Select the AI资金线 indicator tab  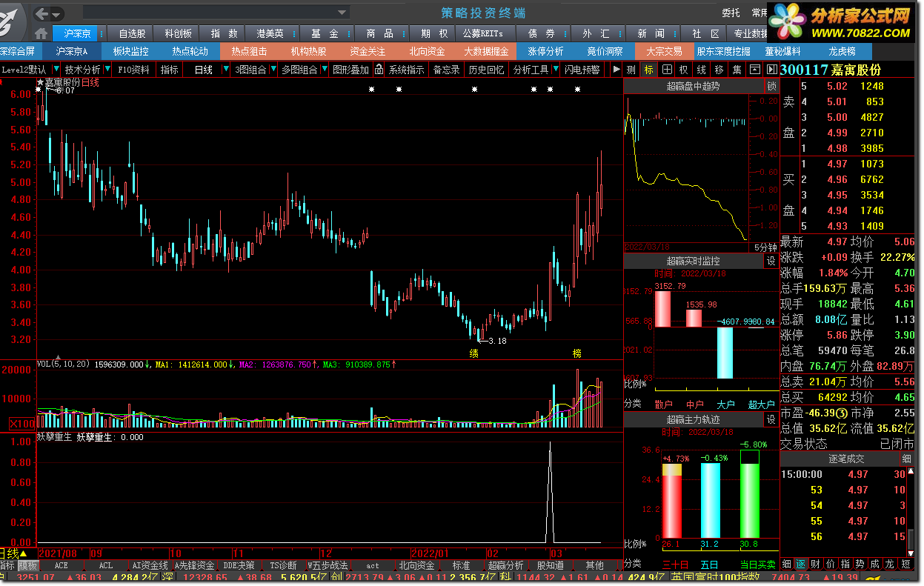tap(150, 565)
